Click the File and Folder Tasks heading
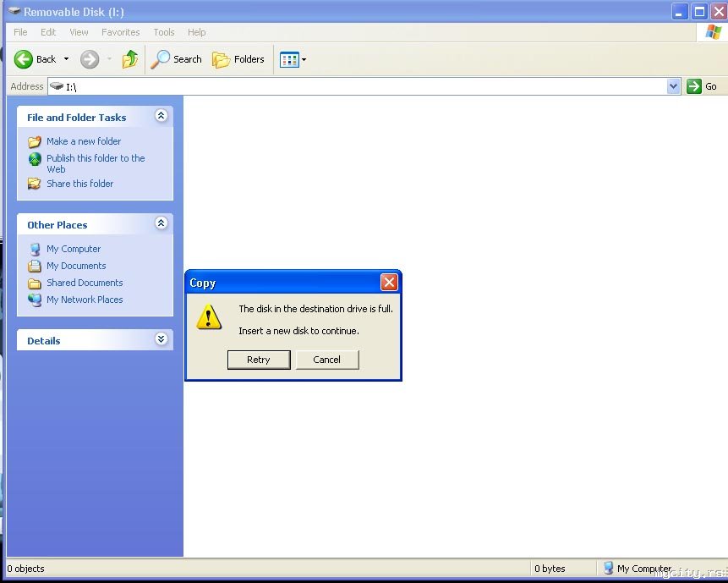 [x=77, y=118]
